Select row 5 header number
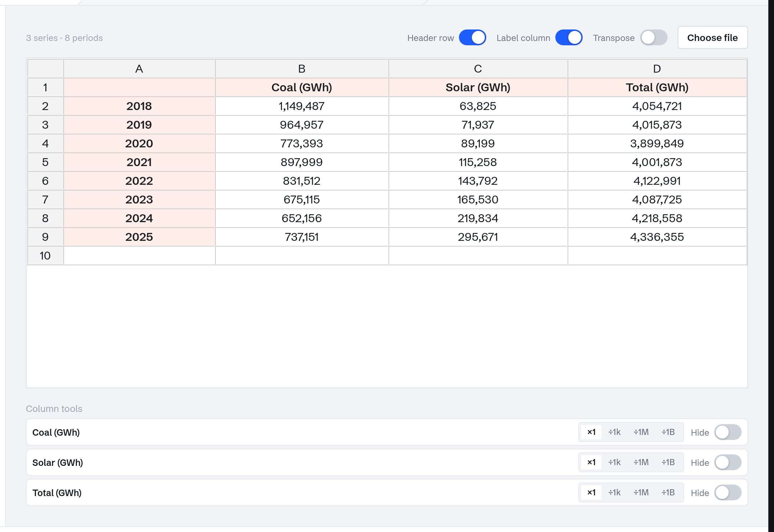This screenshot has width=774, height=532. (45, 162)
